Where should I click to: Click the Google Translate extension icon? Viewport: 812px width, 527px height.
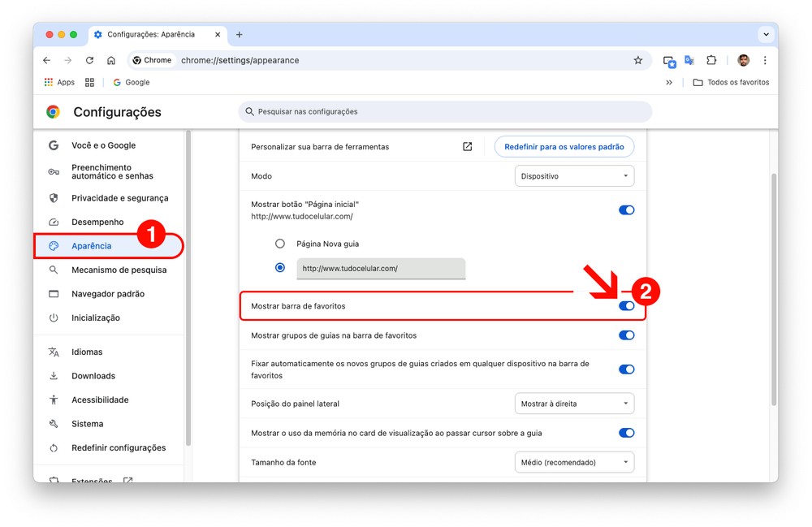tap(689, 60)
